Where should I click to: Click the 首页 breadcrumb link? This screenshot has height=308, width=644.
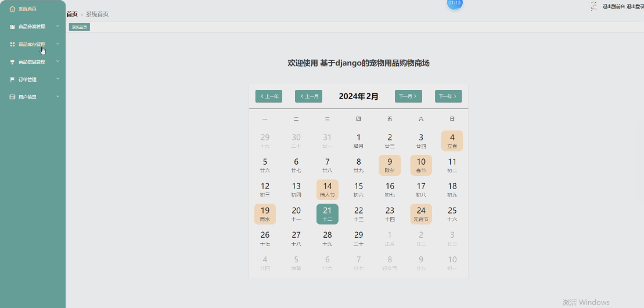click(72, 14)
